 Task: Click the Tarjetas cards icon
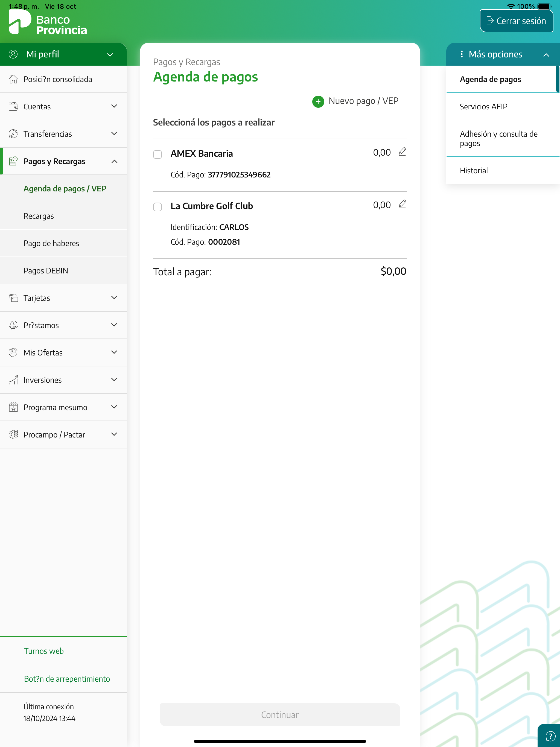(x=13, y=298)
